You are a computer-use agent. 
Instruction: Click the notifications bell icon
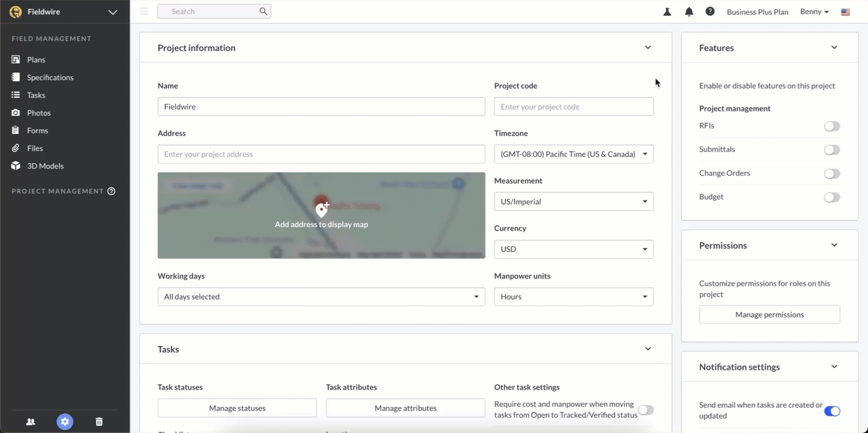click(x=688, y=12)
